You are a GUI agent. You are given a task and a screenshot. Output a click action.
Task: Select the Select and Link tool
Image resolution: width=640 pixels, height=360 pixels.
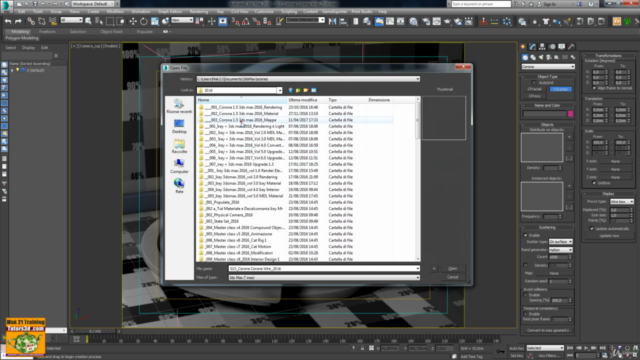tap(31, 21)
